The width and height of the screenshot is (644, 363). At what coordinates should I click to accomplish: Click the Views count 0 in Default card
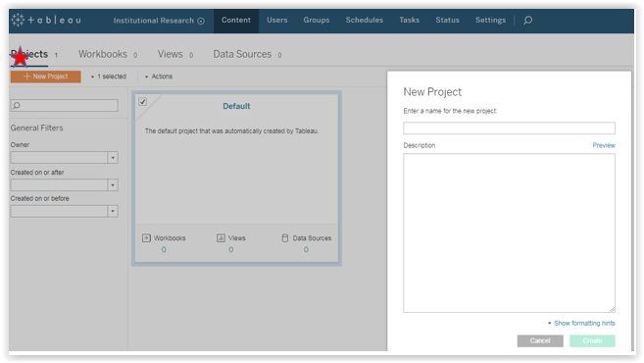230,249
